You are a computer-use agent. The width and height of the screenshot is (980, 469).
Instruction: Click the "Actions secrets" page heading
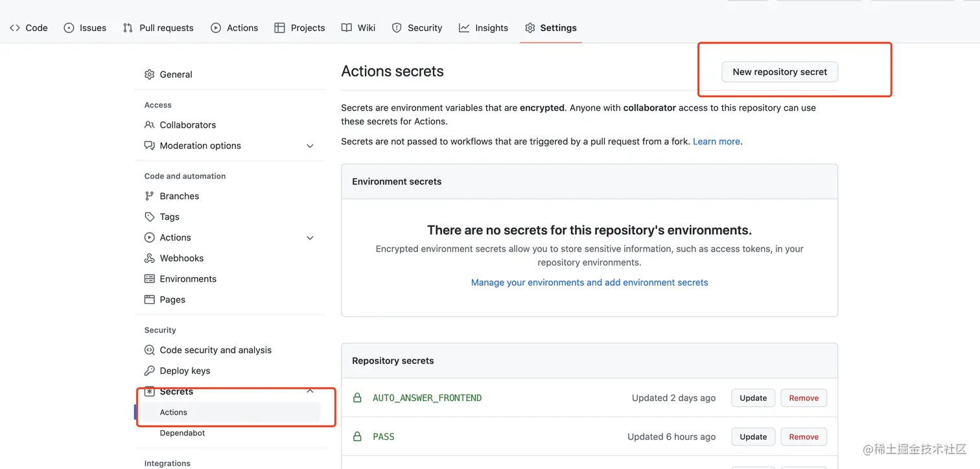click(393, 71)
